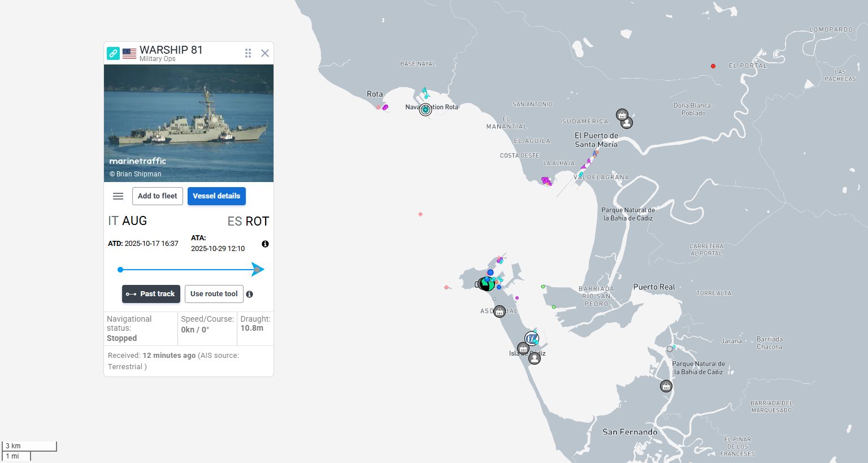868x463 pixels.
Task: Click the port basket icon near Asdrubal
Action: click(x=500, y=311)
